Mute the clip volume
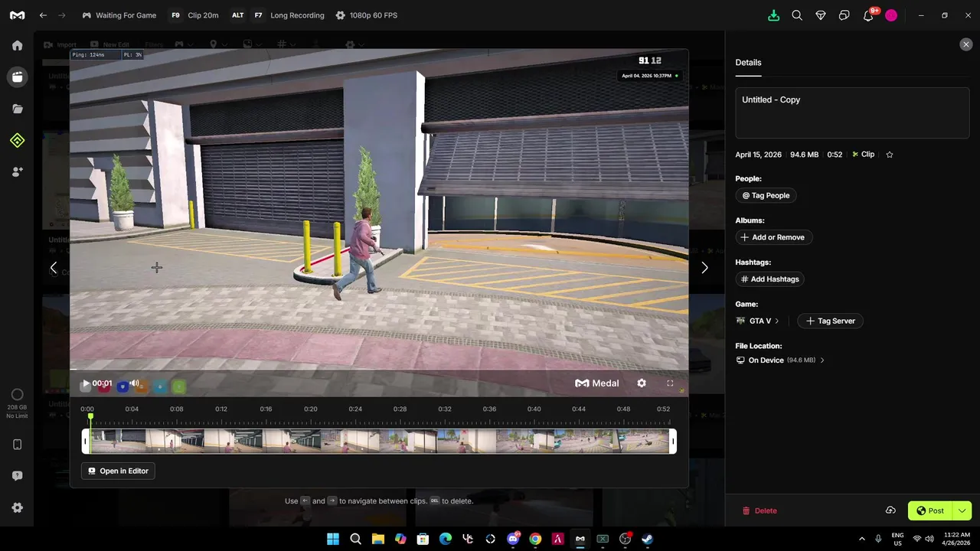Viewport: 980px width, 551px height. click(x=134, y=383)
